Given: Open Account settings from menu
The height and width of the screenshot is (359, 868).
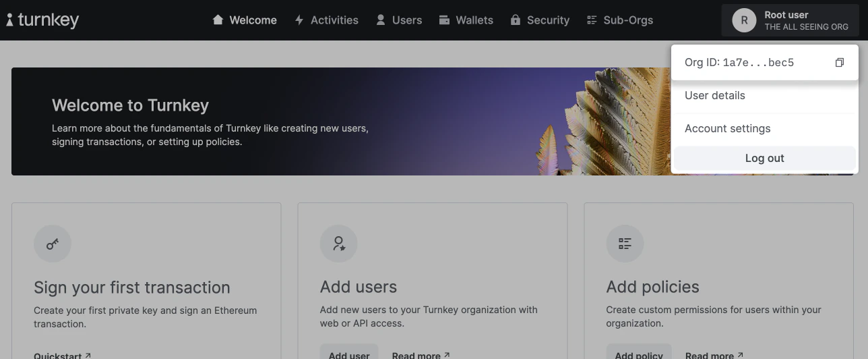Looking at the screenshot, I should click(x=765, y=128).
